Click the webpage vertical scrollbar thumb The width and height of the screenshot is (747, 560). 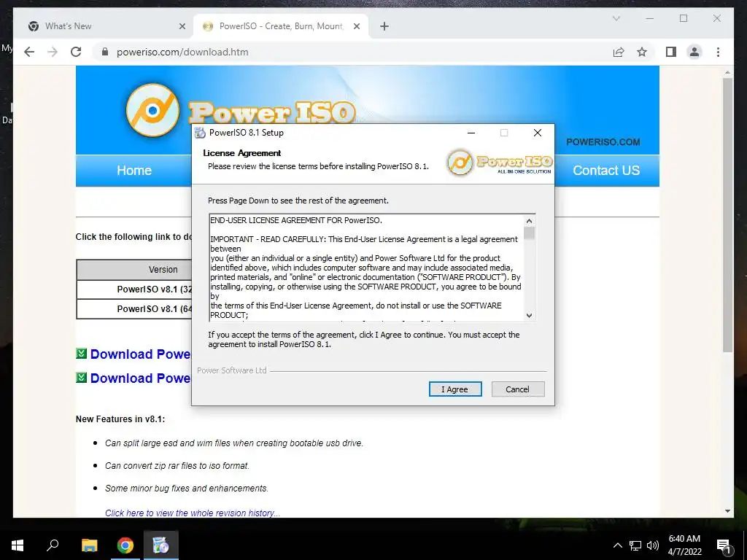[727, 214]
